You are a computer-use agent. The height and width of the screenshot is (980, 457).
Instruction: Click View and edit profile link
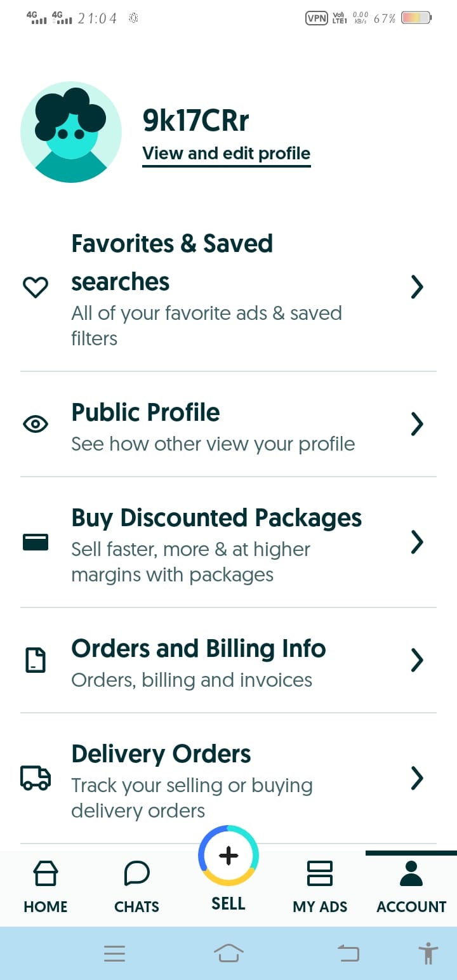click(227, 154)
